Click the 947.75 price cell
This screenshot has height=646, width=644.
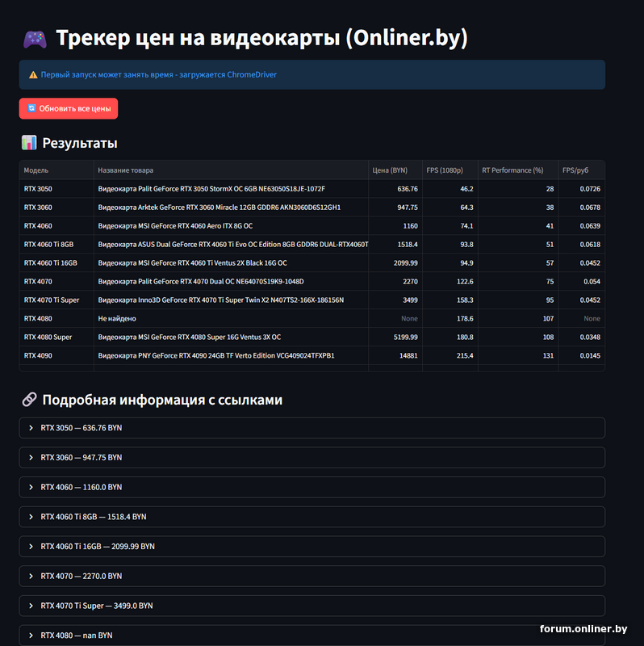coord(395,208)
